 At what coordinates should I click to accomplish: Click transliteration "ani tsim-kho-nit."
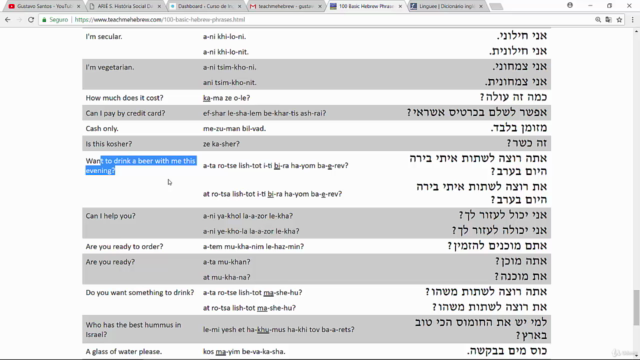(229, 82)
